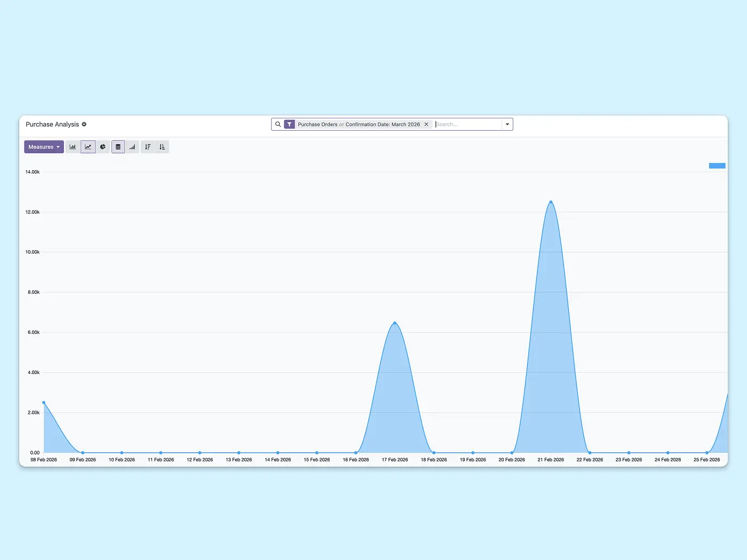
Task: Switch to pie chart view
Action: (x=103, y=147)
